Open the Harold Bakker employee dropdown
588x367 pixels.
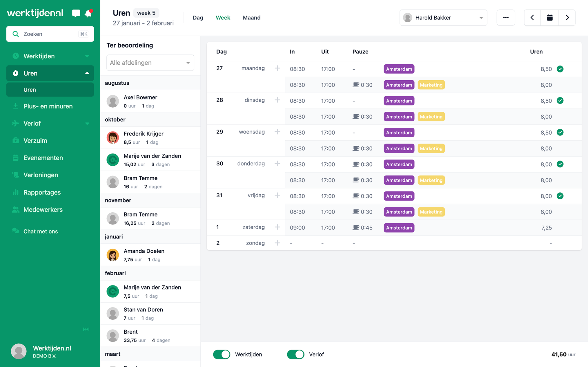point(443,18)
